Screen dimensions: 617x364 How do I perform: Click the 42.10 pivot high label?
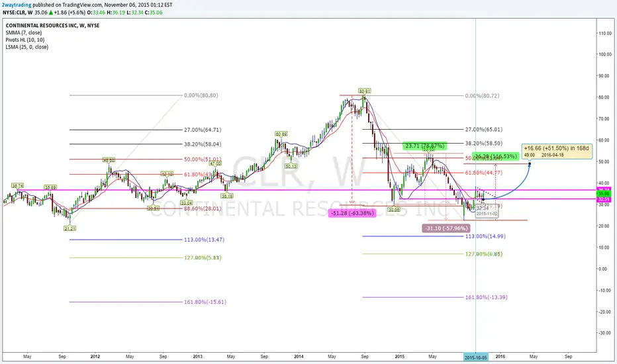[x=167, y=174]
